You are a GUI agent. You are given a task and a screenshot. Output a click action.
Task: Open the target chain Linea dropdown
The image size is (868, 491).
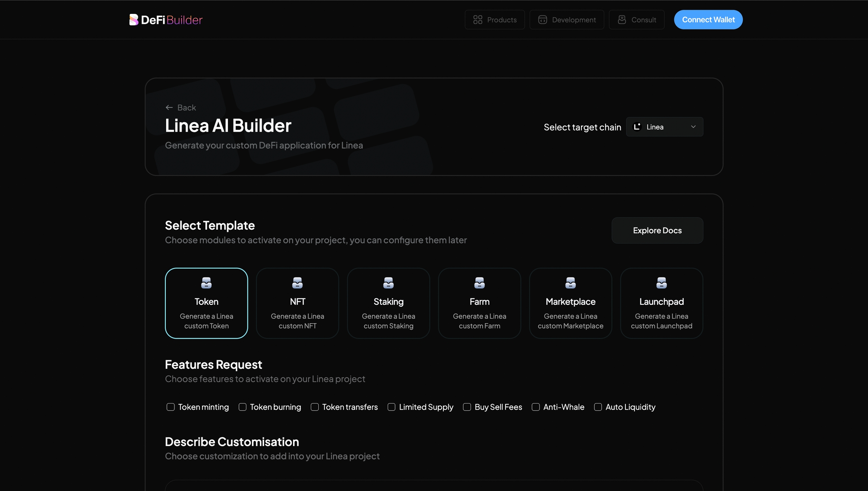click(x=664, y=127)
